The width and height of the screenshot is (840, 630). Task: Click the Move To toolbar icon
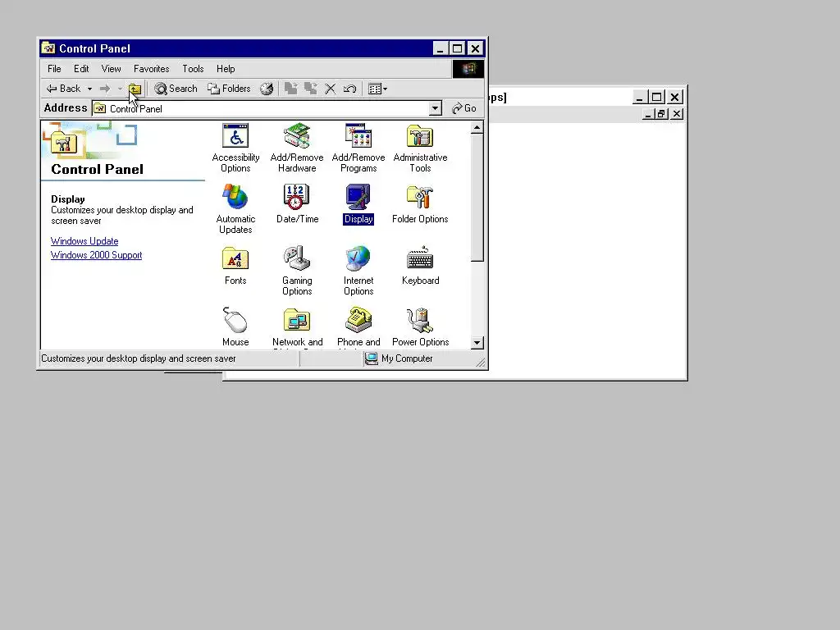291,89
